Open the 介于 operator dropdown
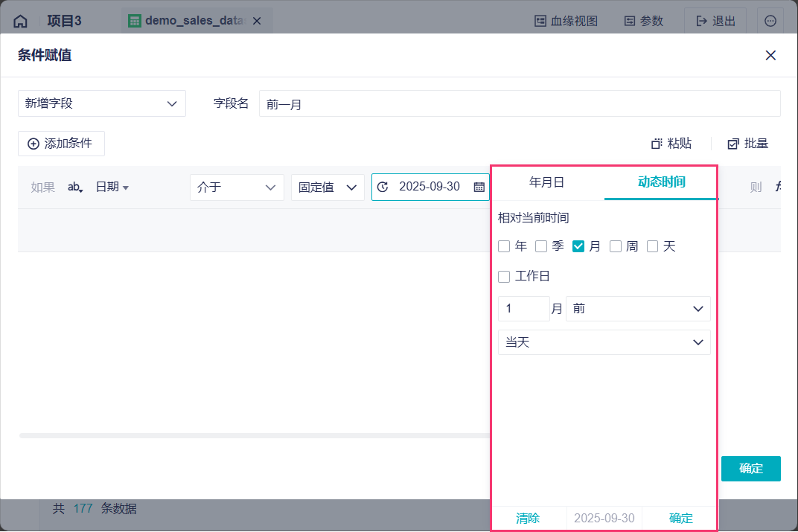 pyautogui.click(x=237, y=188)
